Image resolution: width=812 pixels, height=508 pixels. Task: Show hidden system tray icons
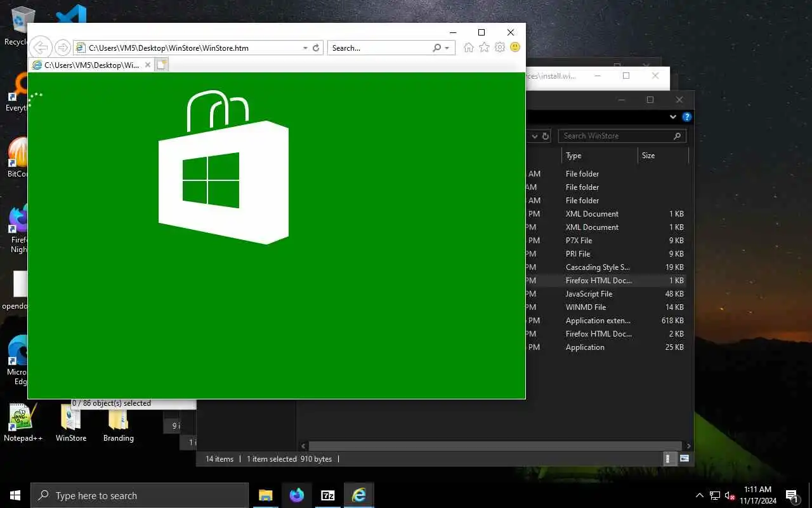699,495
